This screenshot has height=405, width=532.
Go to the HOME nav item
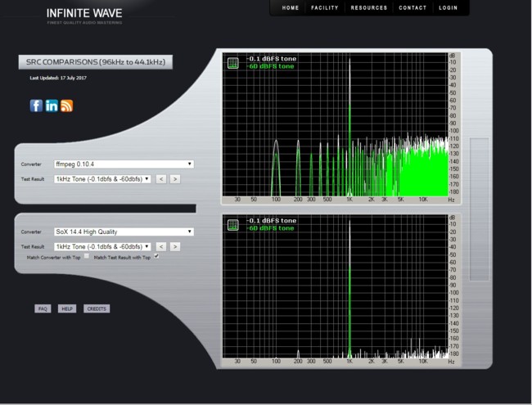(291, 8)
